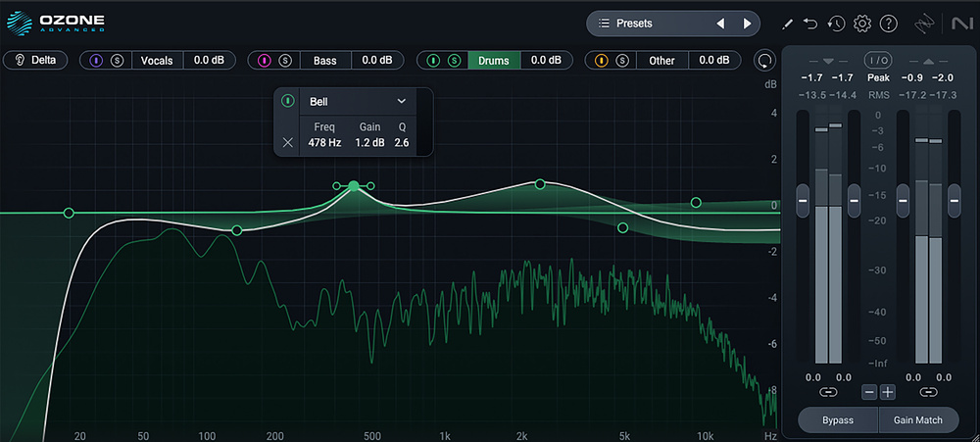Solo the Vocals stem with S button
Image resolution: width=980 pixels, height=442 pixels.
117,61
